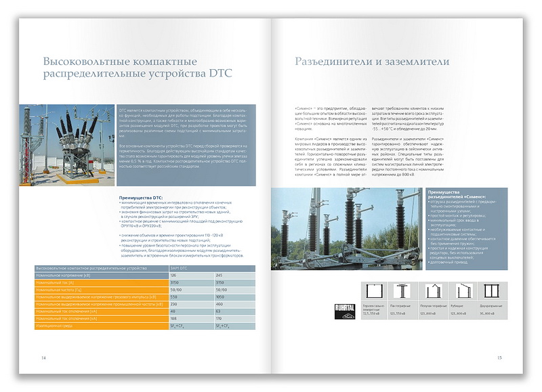Image resolution: width=542 pixels, height=392 pixels.
Task: Click the table value "170"
Action: [219, 318]
